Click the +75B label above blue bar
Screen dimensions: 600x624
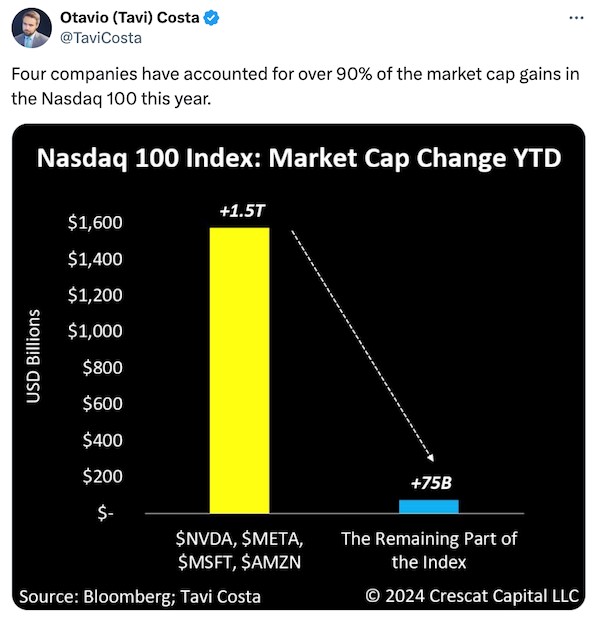(x=431, y=483)
